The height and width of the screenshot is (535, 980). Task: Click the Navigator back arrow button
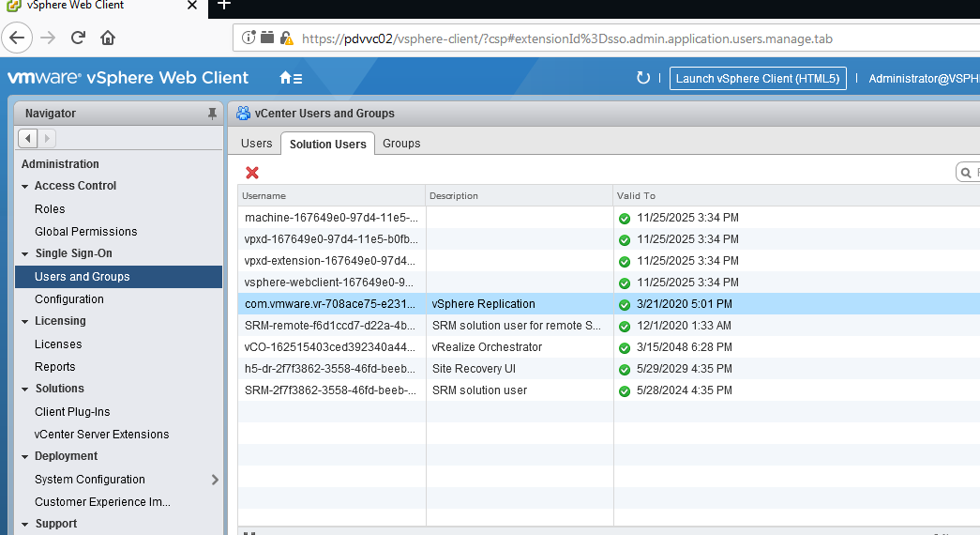[28, 138]
